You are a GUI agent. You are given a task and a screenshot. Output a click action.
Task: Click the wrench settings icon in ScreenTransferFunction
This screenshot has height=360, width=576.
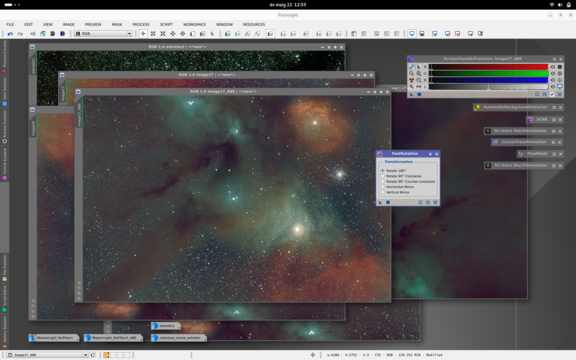411,87
